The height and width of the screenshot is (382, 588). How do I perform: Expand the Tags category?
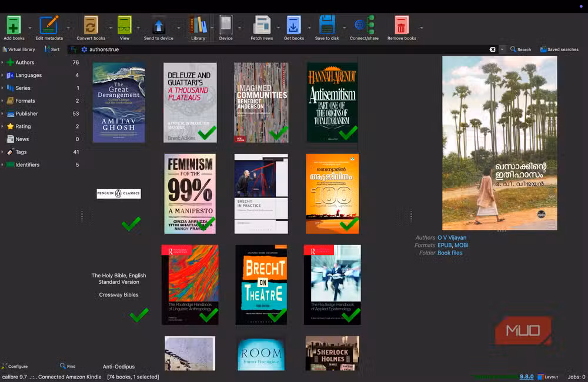[2, 152]
